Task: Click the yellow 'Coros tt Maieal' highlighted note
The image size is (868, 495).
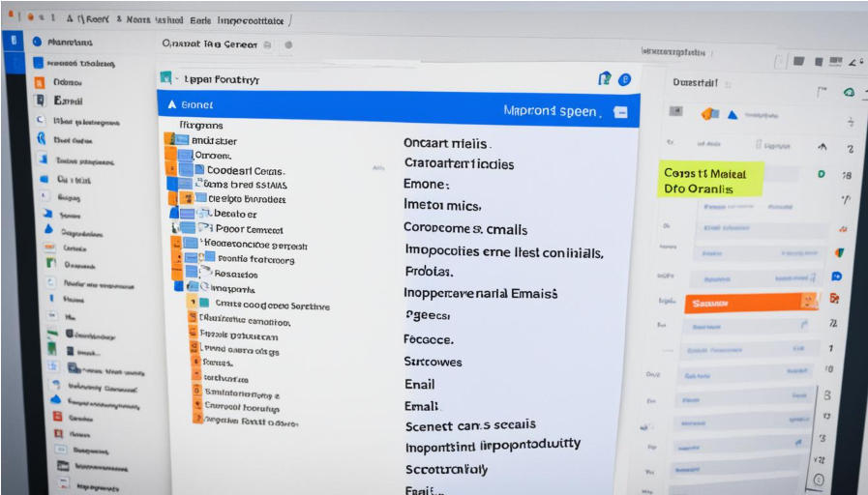Action: click(x=711, y=180)
